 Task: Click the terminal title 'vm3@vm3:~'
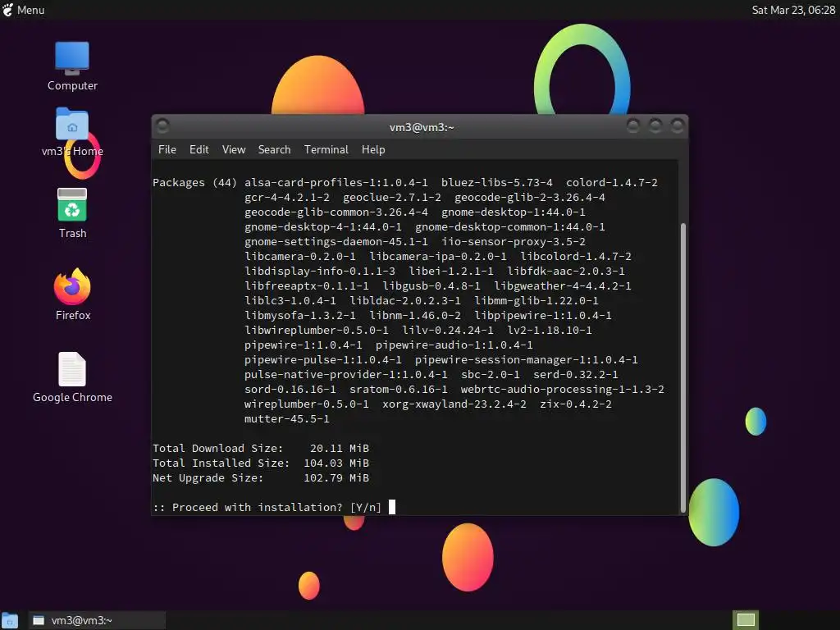coord(422,127)
